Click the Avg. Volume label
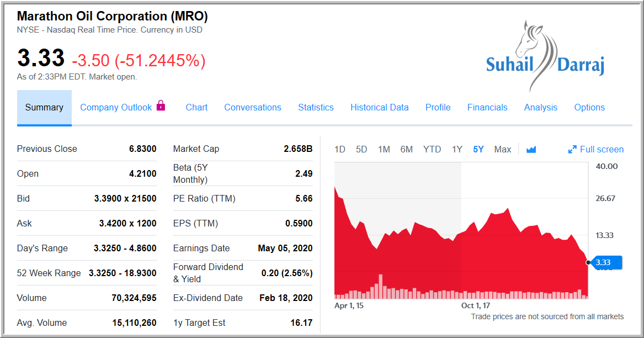 pos(42,323)
